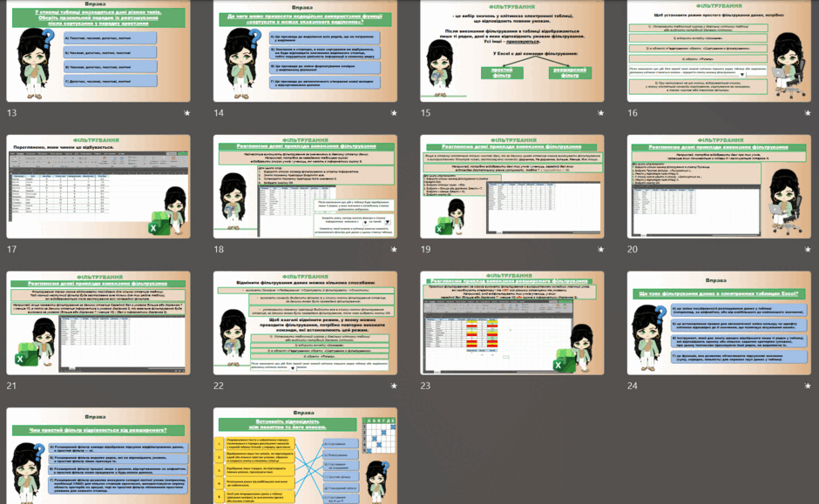Select slide 23 thumbnail with colored table
The height and width of the screenshot is (504, 819).
512,323
